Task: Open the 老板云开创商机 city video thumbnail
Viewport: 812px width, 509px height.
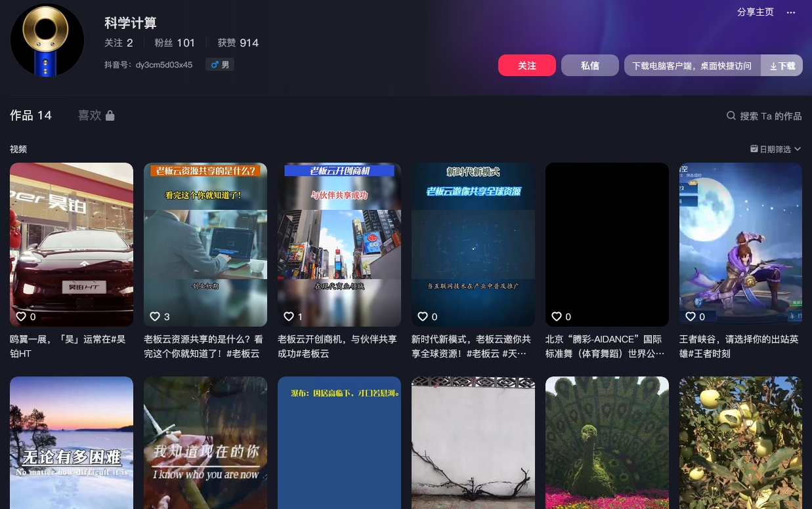Action: (x=339, y=245)
